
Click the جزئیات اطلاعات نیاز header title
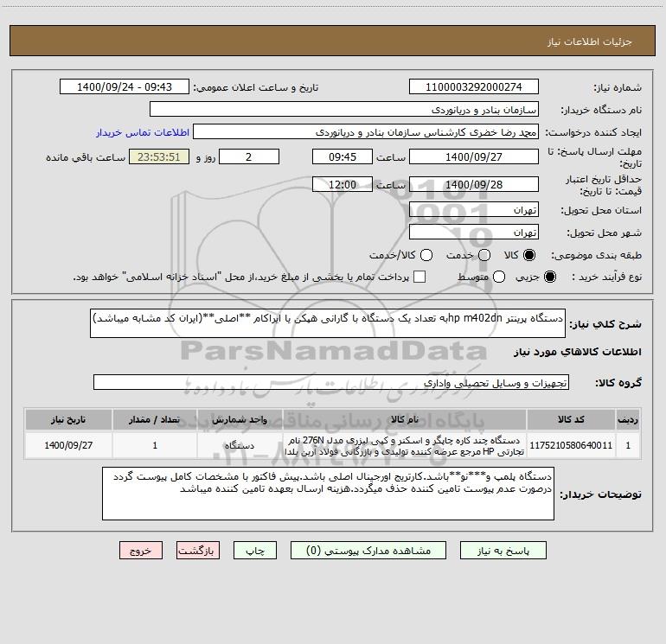coord(589,41)
